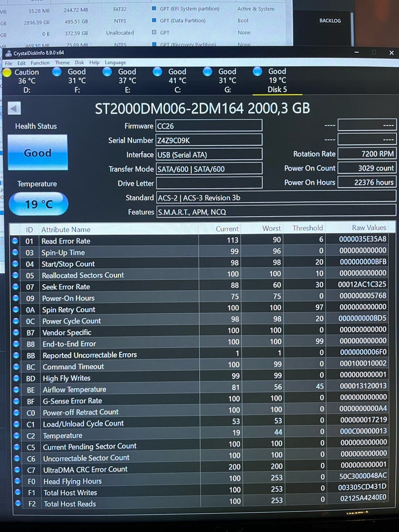Image resolution: width=399 pixels, height=532 pixels.
Task: Click the status icon for Power Cycle Count
Action: coord(16,321)
